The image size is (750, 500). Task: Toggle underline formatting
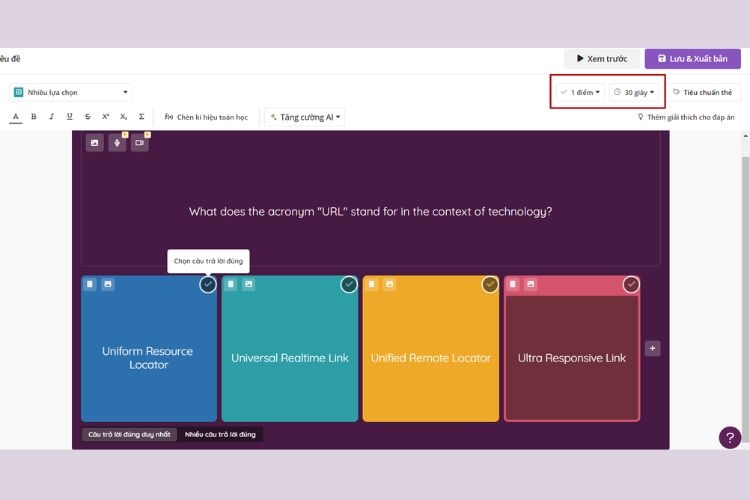(70, 117)
